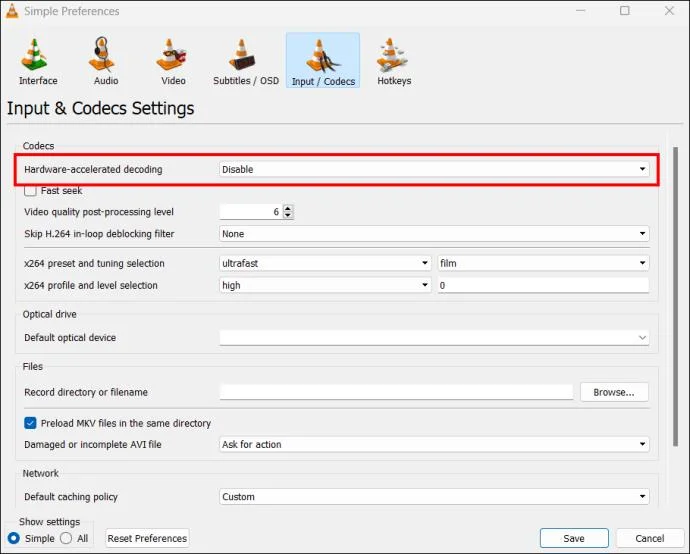The height and width of the screenshot is (554, 690).
Task: Select the Simple show settings radio button
Action: (14, 538)
